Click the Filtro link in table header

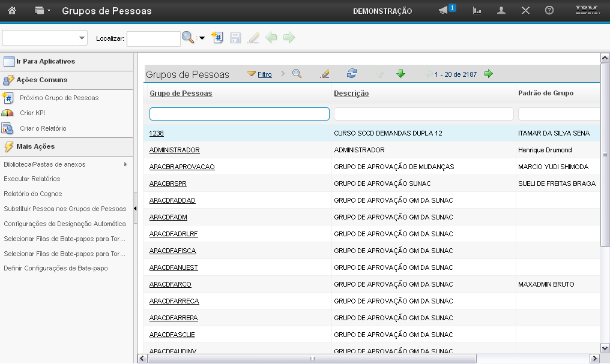[x=264, y=74]
